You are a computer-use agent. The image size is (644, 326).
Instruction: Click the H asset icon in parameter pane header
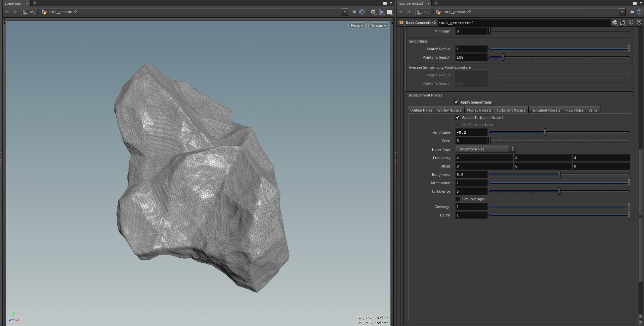[x=623, y=22]
